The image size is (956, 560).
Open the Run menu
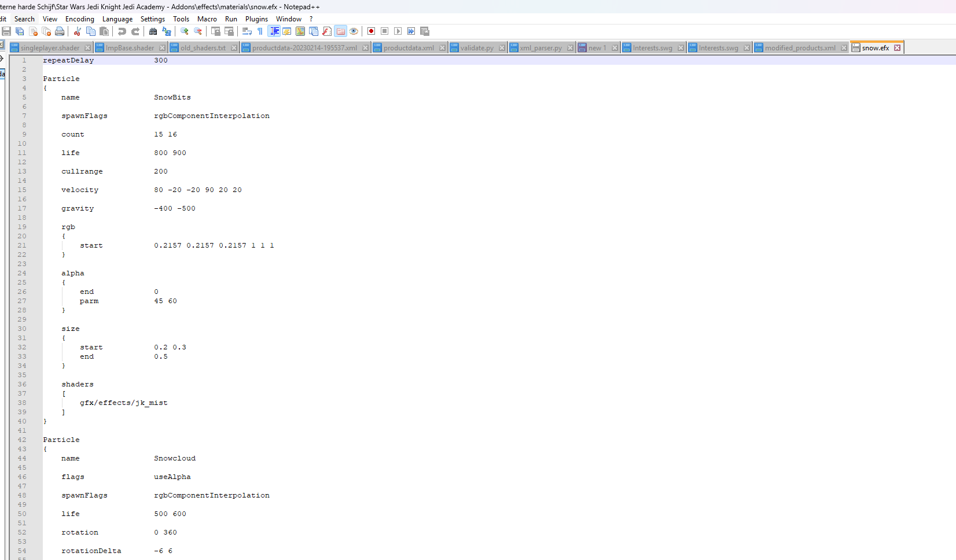[x=231, y=19]
